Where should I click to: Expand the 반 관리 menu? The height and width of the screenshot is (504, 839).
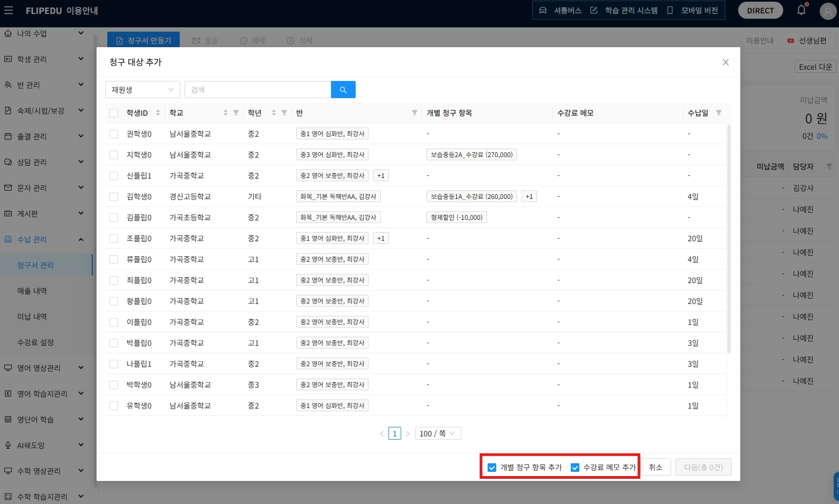(x=81, y=85)
